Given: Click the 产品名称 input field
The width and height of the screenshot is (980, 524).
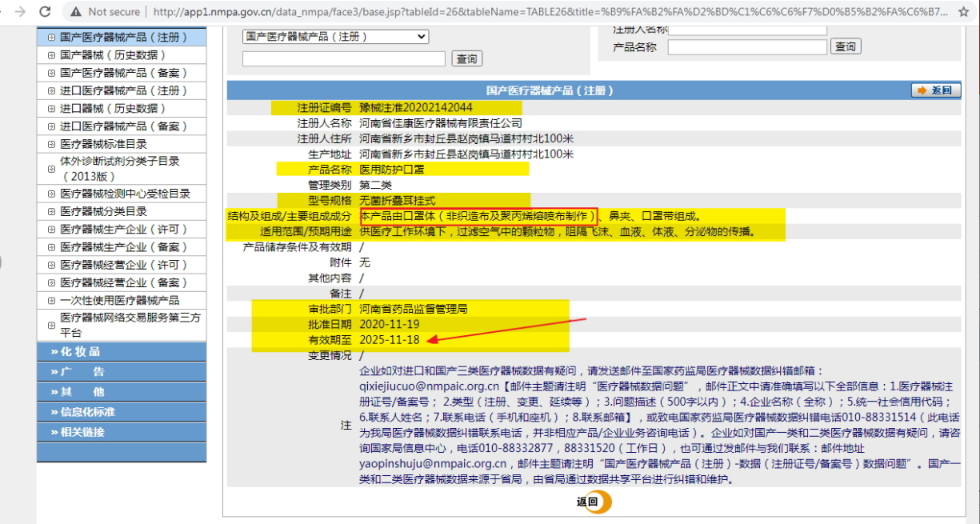Looking at the screenshot, I should [x=747, y=47].
